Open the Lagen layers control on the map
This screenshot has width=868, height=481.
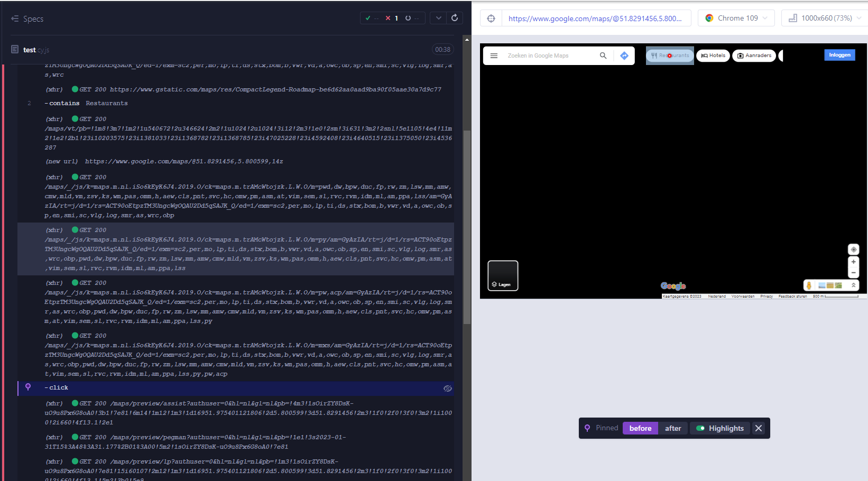click(x=503, y=275)
